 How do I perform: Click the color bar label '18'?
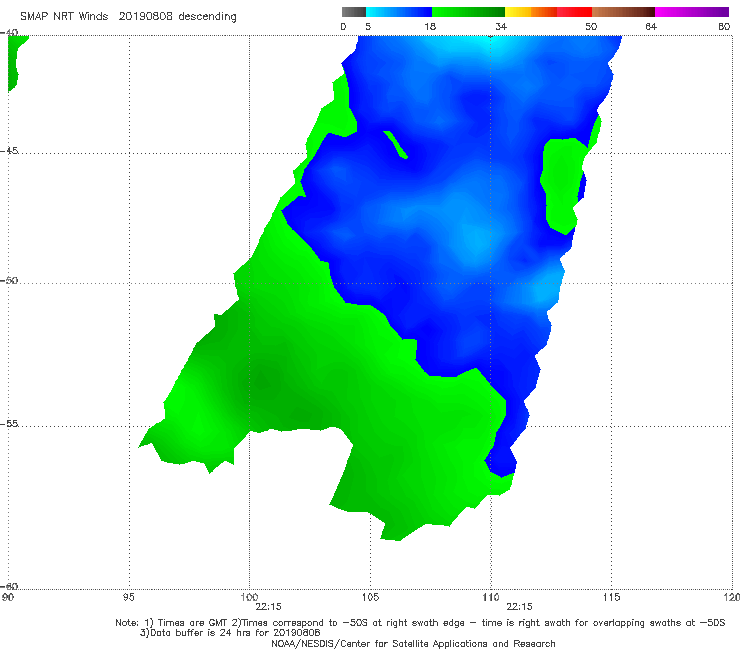point(430,26)
